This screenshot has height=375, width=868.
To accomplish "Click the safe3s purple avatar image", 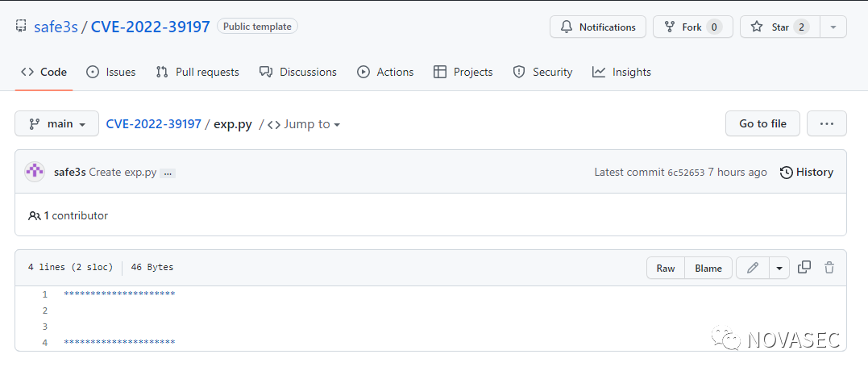I will [x=35, y=173].
